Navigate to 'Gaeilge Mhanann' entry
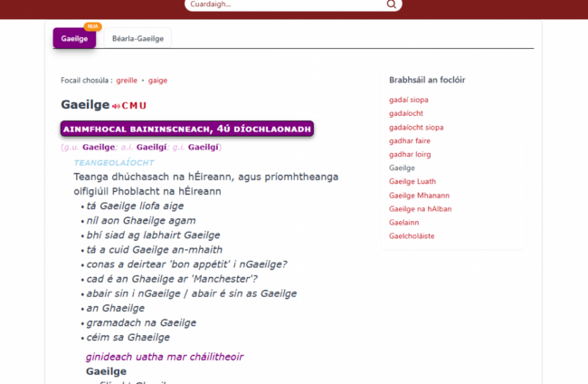The height and width of the screenshot is (384, 588). point(419,195)
